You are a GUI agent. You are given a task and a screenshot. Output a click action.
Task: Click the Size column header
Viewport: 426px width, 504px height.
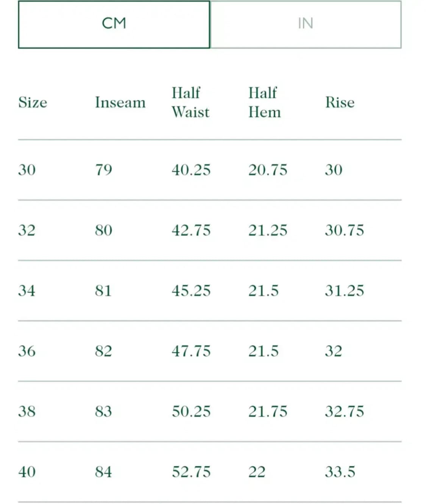tap(33, 103)
